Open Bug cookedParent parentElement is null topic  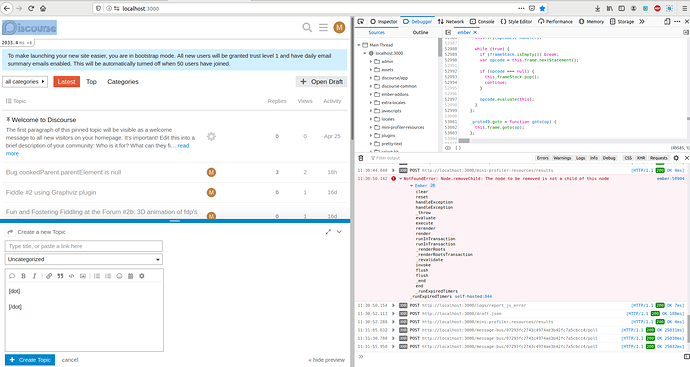(x=63, y=172)
